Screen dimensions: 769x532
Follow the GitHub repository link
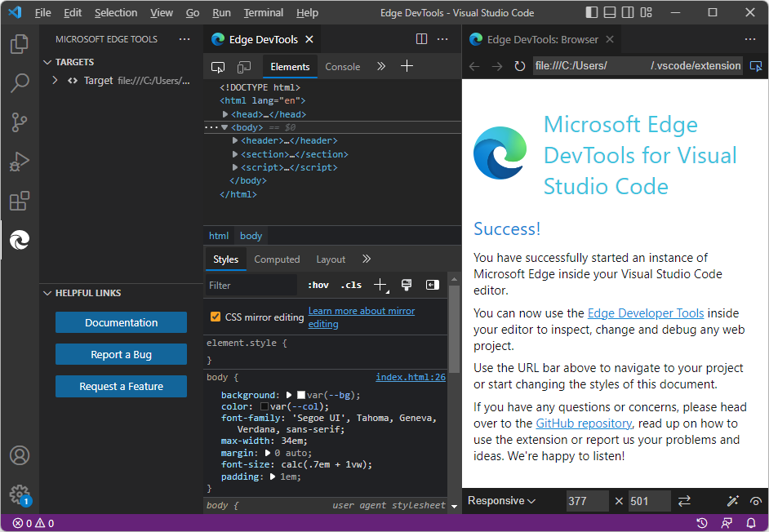pyautogui.click(x=583, y=423)
